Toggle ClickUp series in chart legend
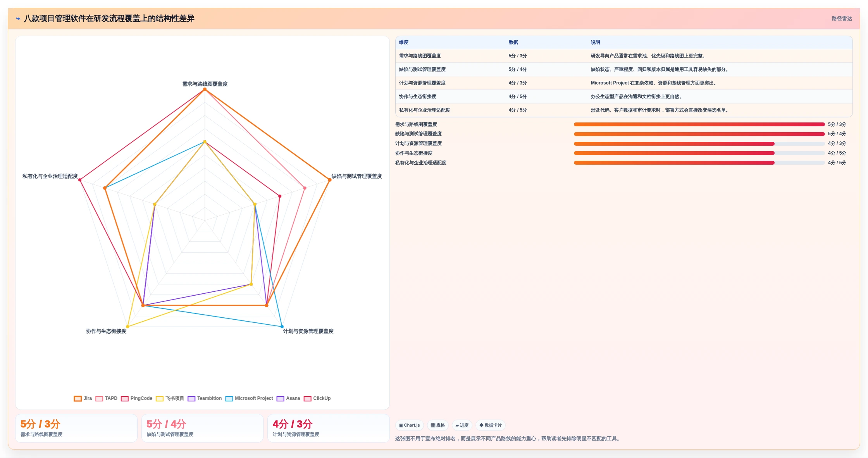 click(317, 398)
